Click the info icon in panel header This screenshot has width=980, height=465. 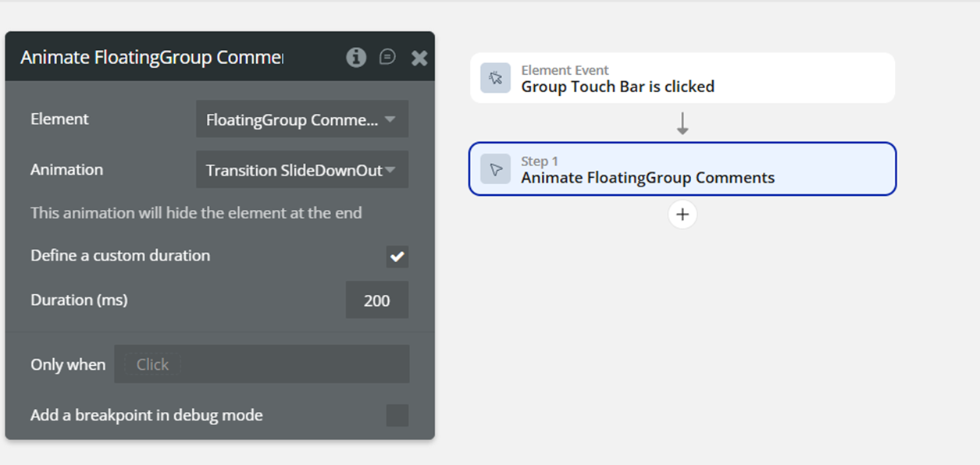pyautogui.click(x=356, y=57)
